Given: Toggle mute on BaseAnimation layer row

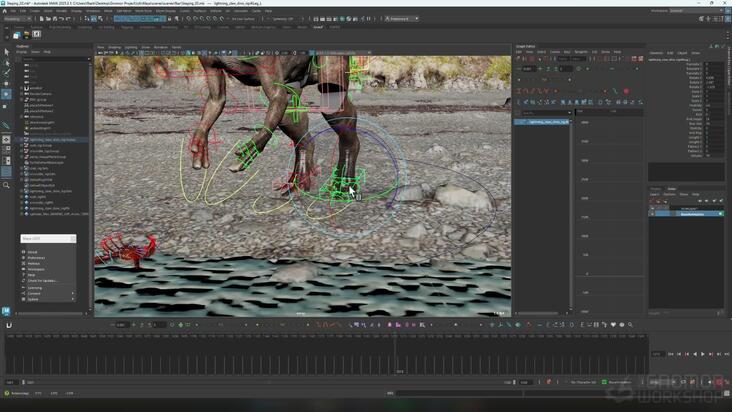Looking at the screenshot, I should (x=652, y=214).
